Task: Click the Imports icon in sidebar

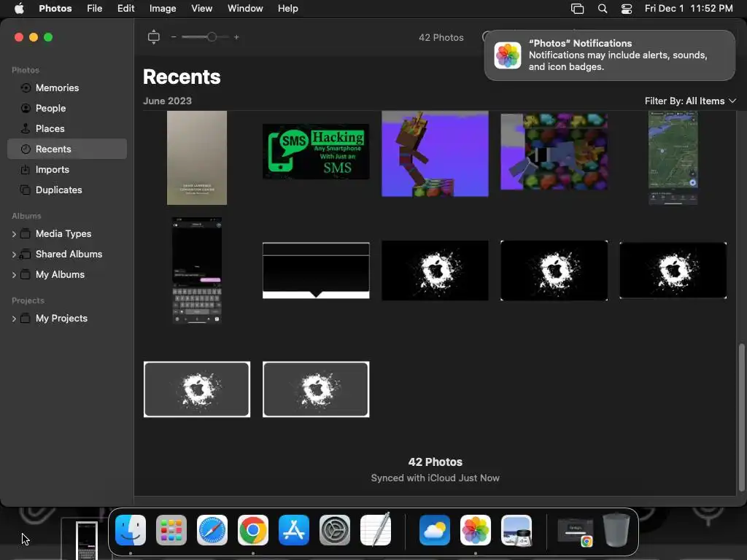Action: click(26, 169)
